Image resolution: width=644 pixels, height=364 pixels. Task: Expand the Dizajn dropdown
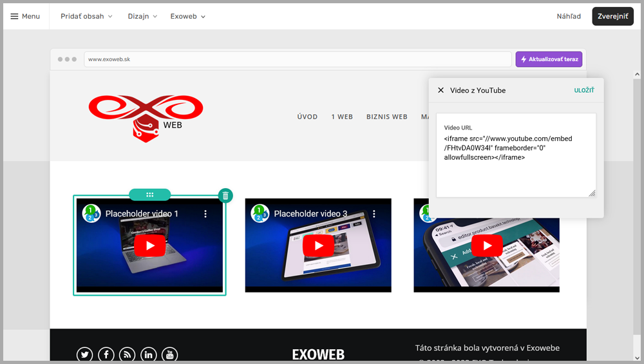pyautogui.click(x=142, y=16)
